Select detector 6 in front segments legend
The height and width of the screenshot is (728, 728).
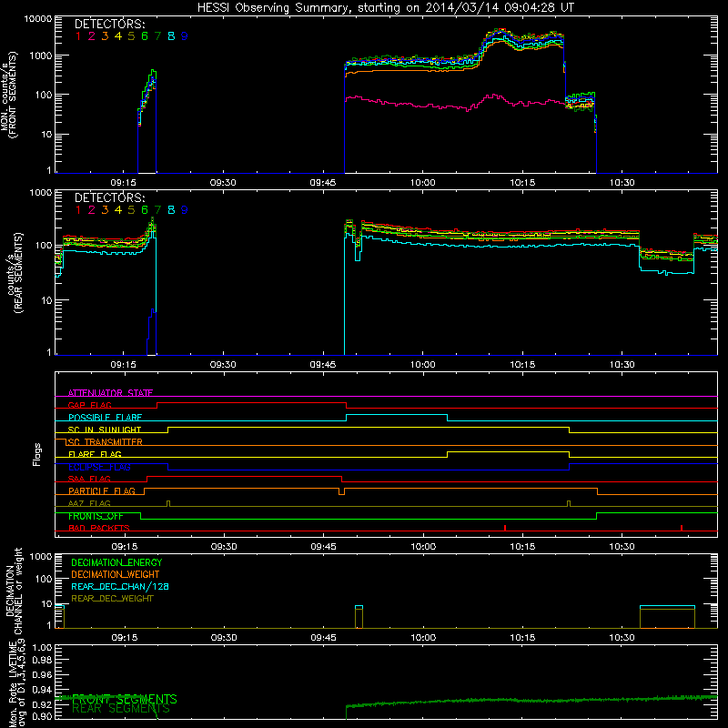145,36
